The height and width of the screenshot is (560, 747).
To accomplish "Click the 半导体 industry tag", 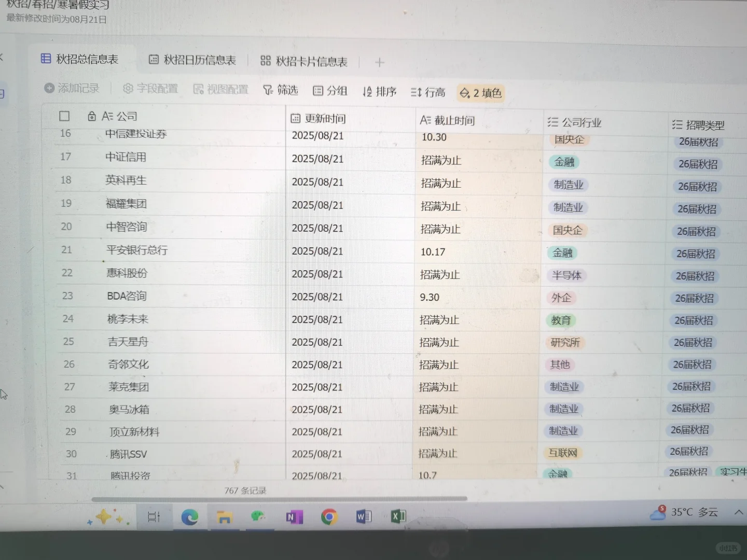I will (566, 275).
